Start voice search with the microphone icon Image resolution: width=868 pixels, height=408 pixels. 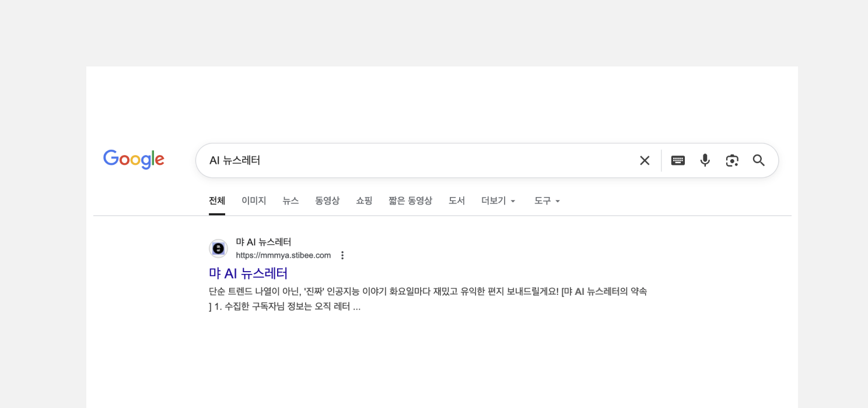coord(705,160)
